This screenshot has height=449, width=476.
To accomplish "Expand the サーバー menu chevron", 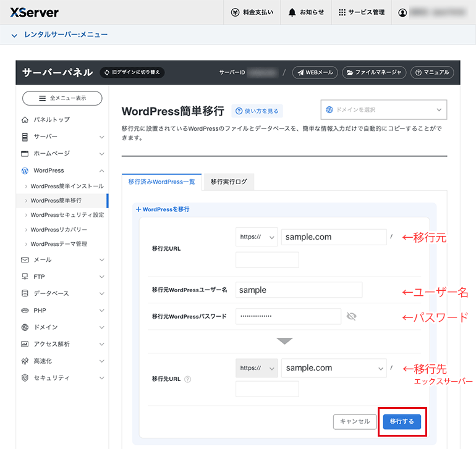I will pyautogui.click(x=102, y=137).
